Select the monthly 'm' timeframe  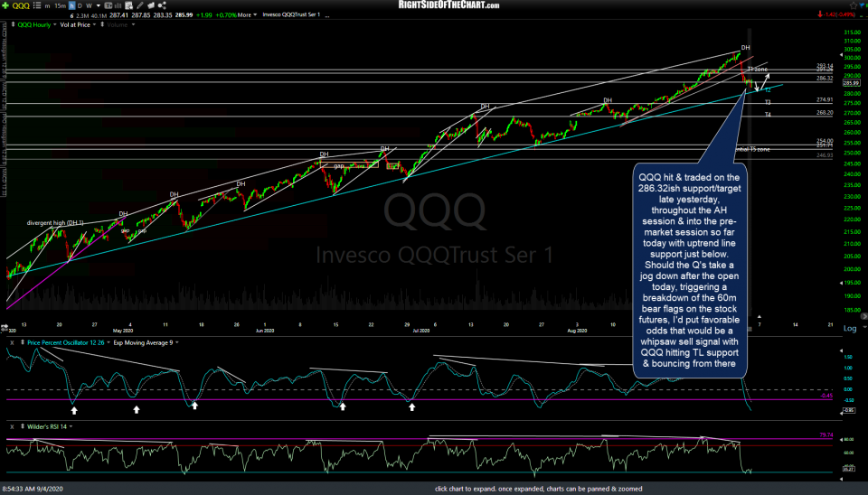pyautogui.click(x=47, y=5)
